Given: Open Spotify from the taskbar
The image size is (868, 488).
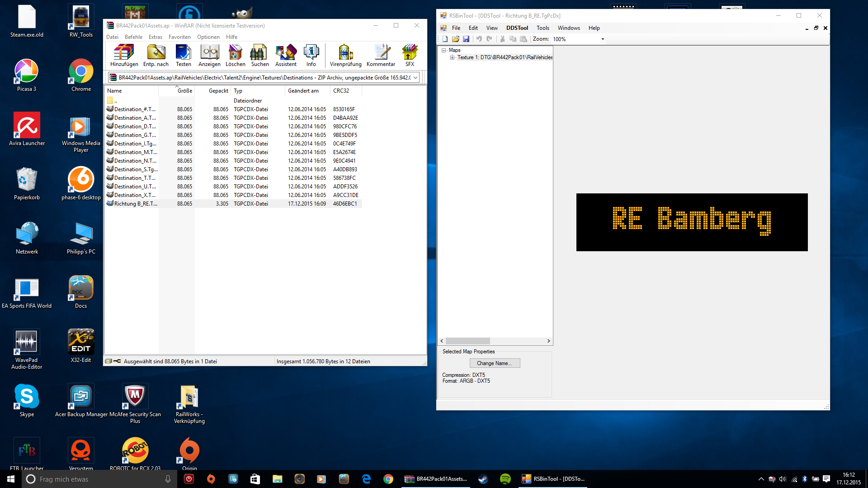Looking at the screenshot, I should 505,479.
